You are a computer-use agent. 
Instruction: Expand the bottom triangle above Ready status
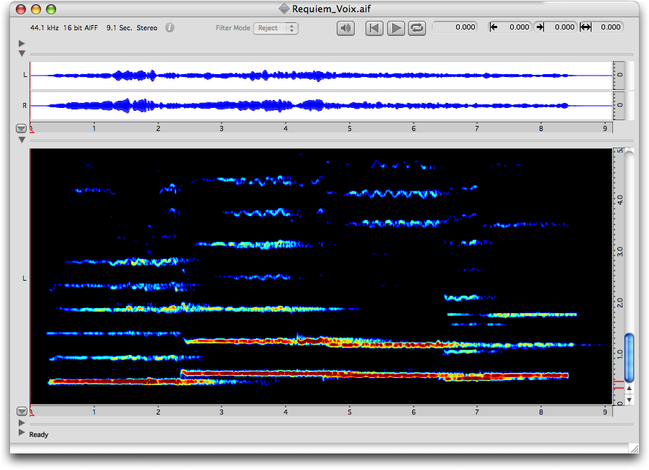click(x=22, y=423)
